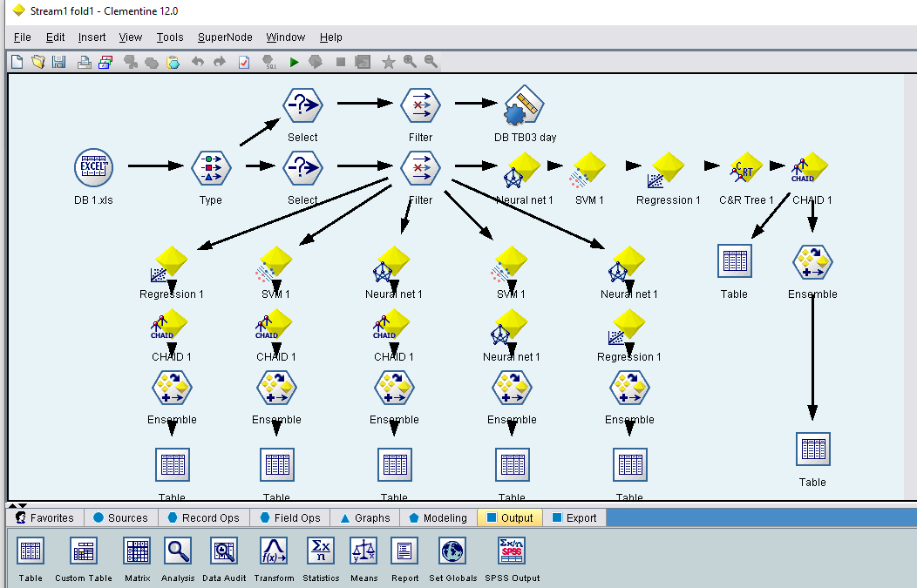Select Ensemble node below top-chain CHAID 1
The image size is (917, 588).
(812, 262)
